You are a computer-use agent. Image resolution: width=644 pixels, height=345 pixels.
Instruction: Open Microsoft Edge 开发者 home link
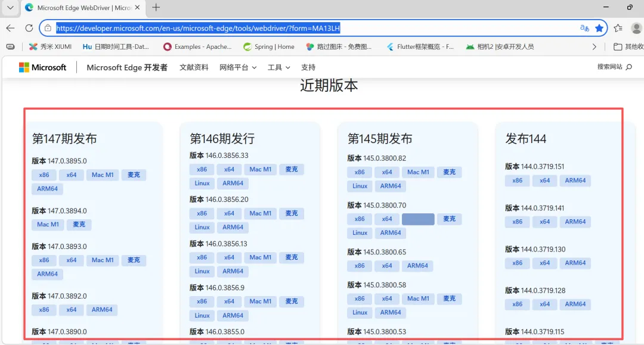point(127,67)
